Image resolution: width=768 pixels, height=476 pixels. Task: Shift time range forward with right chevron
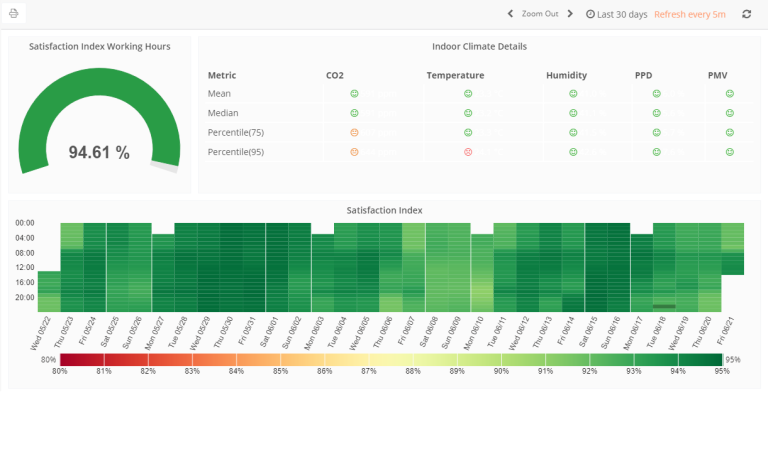[x=570, y=14]
